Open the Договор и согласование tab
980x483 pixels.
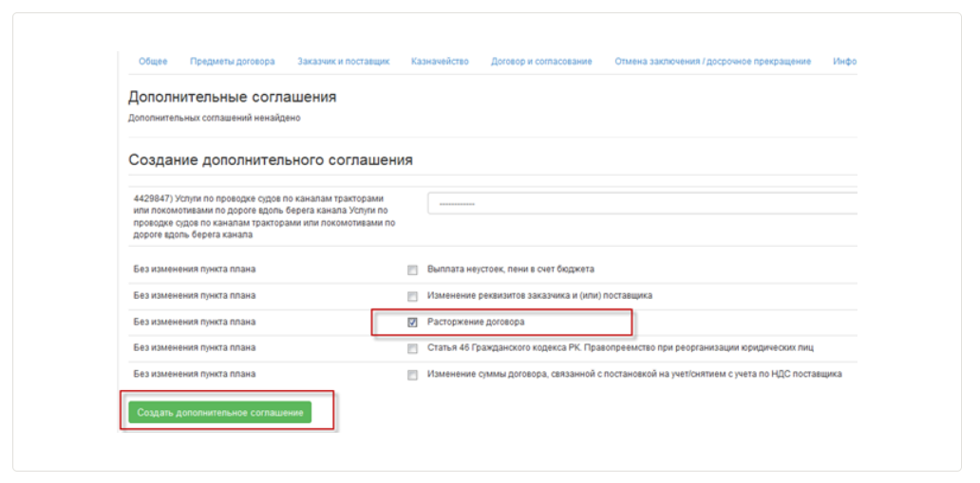541,62
